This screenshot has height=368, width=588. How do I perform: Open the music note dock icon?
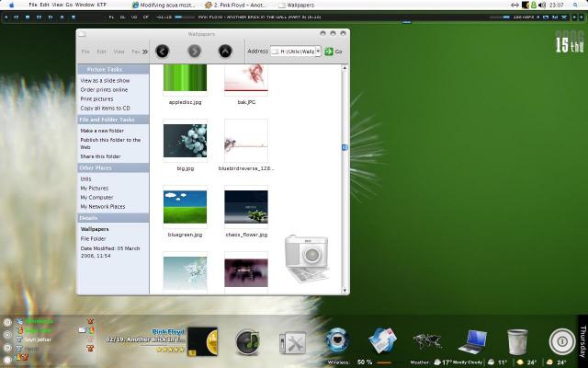tap(247, 341)
